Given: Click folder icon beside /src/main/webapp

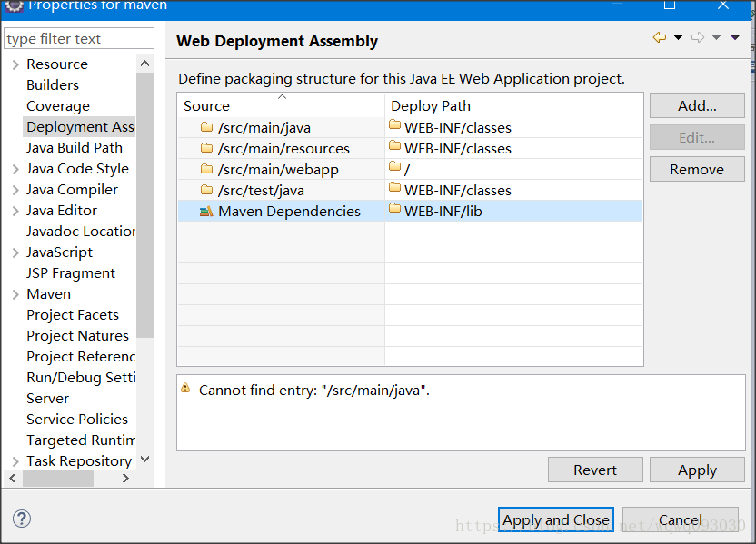Looking at the screenshot, I should pos(206,169).
